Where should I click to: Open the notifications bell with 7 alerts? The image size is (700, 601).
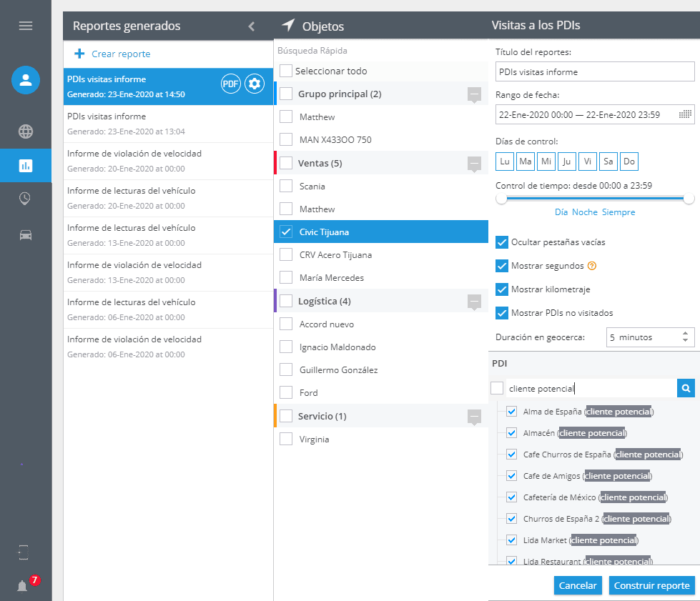[x=23, y=586]
